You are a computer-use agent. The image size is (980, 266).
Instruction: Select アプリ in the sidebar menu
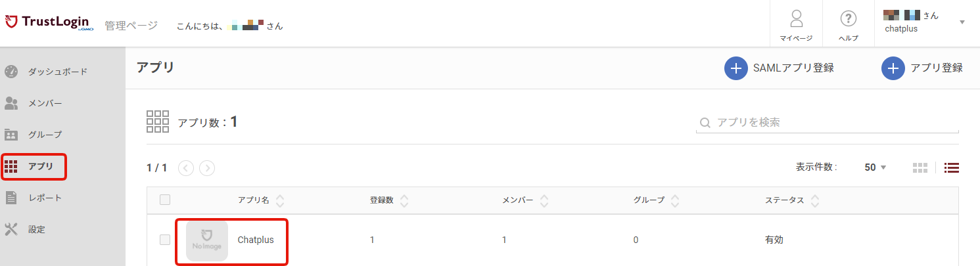pyautogui.click(x=34, y=166)
